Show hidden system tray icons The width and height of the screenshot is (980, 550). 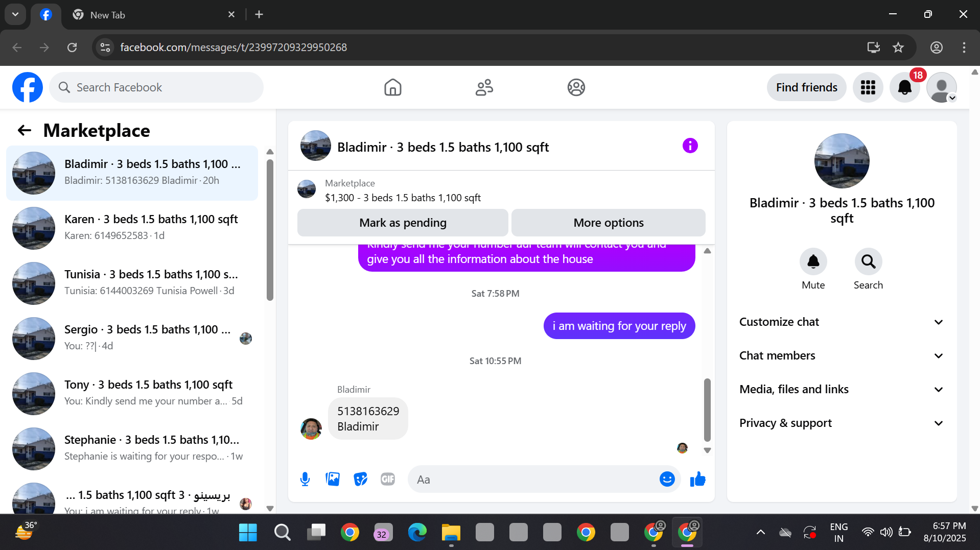760,532
